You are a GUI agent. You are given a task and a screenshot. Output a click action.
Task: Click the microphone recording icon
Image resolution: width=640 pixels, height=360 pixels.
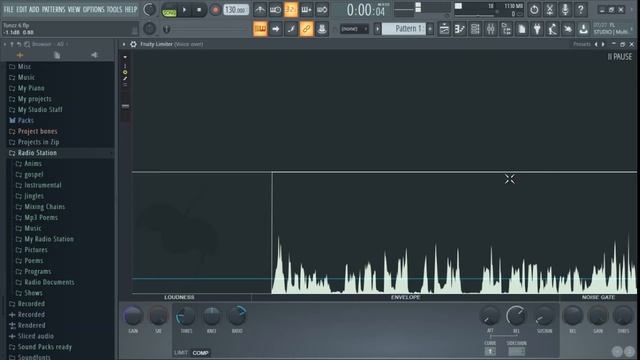coord(565,9)
